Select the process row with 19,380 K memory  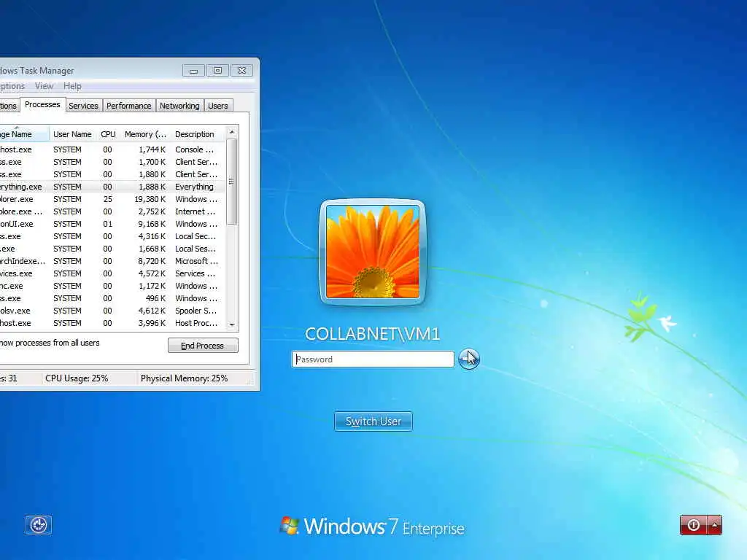[112, 199]
